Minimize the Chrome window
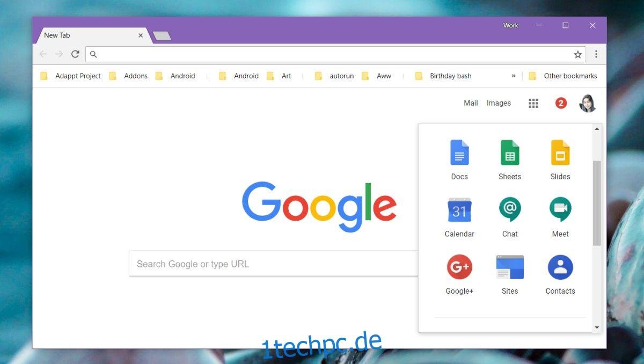The image size is (644, 364). (539, 25)
